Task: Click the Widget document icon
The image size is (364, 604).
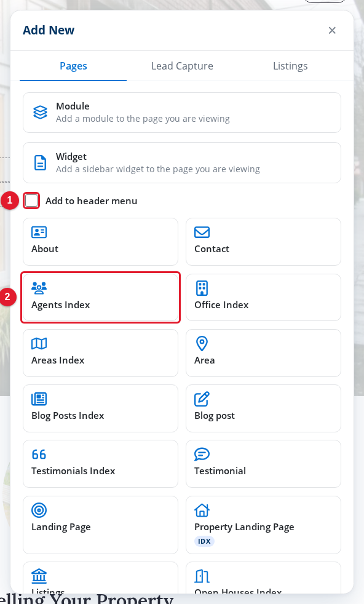Action: (41, 163)
